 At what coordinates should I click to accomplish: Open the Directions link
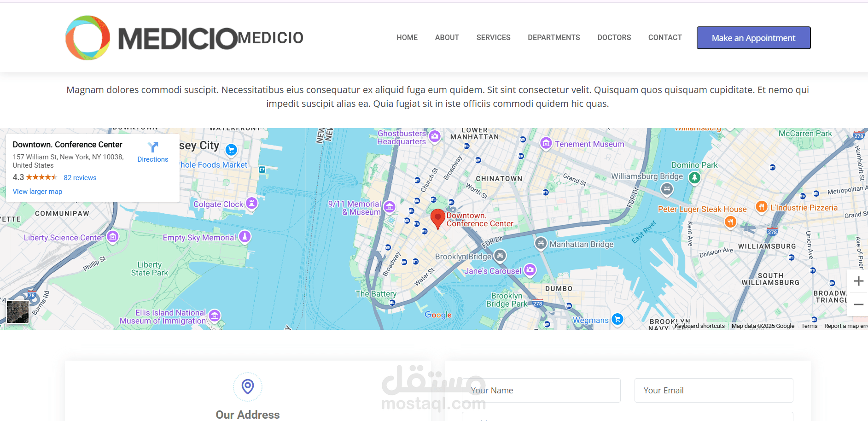pyautogui.click(x=153, y=159)
